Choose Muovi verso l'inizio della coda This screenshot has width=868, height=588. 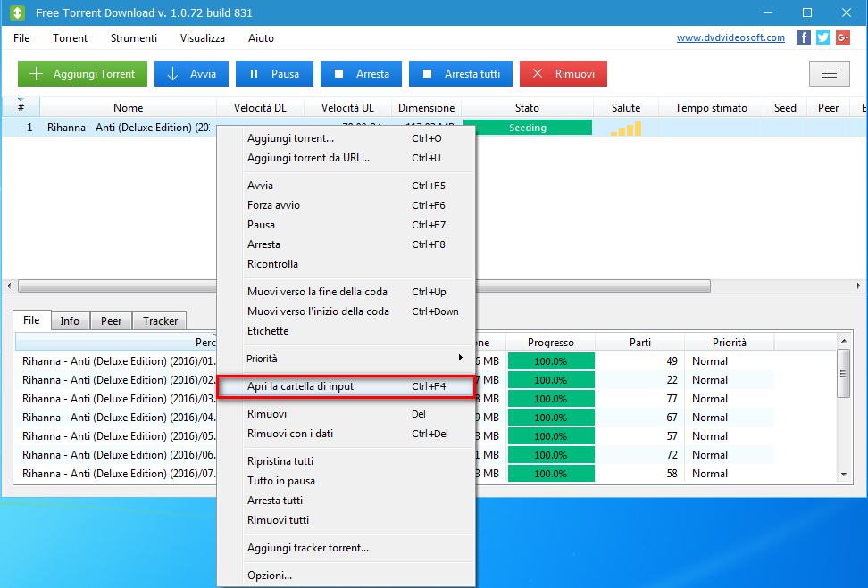(x=346, y=311)
